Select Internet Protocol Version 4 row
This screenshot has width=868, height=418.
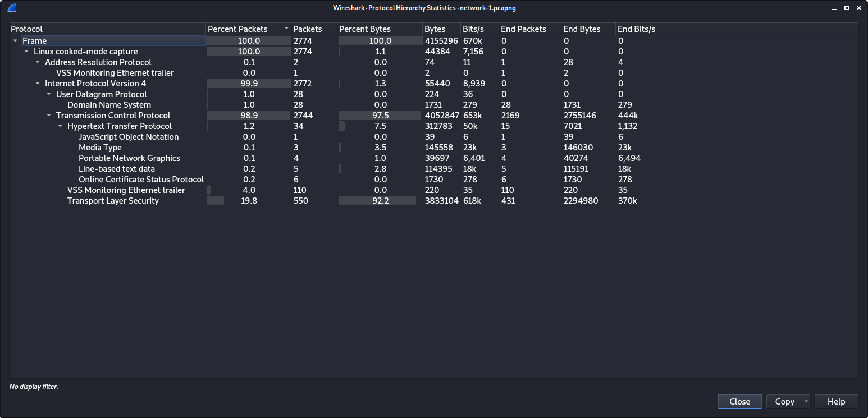(433, 84)
